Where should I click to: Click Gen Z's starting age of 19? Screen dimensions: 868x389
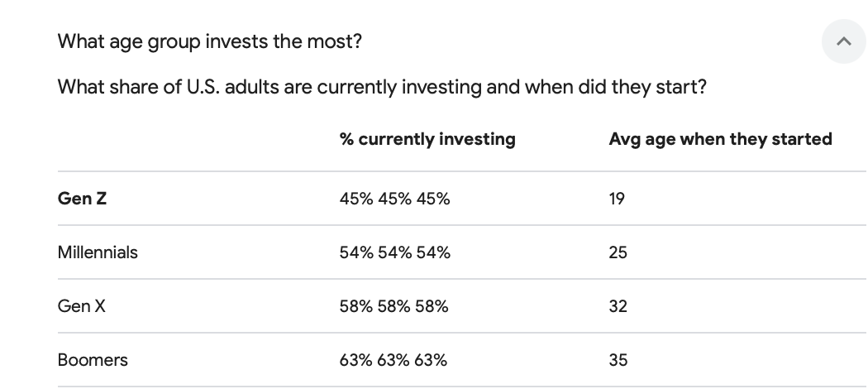tap(617, 199)
